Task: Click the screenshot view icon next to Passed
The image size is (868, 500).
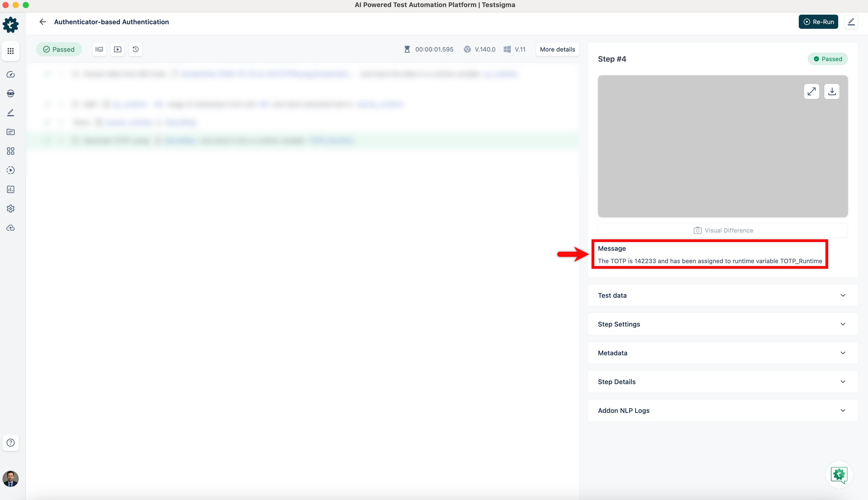Action: pyautogui.click(x=99, y=49)
